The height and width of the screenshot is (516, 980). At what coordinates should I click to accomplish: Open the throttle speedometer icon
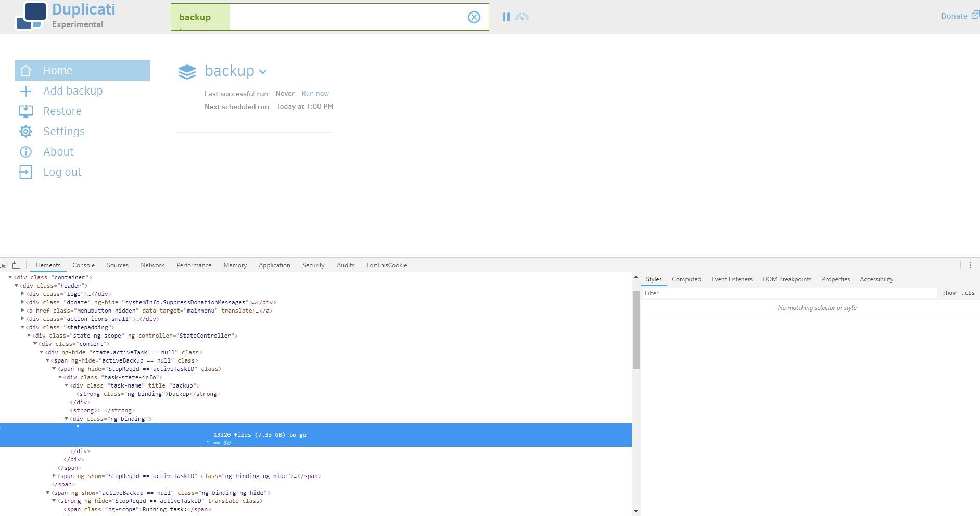point(521,17)
